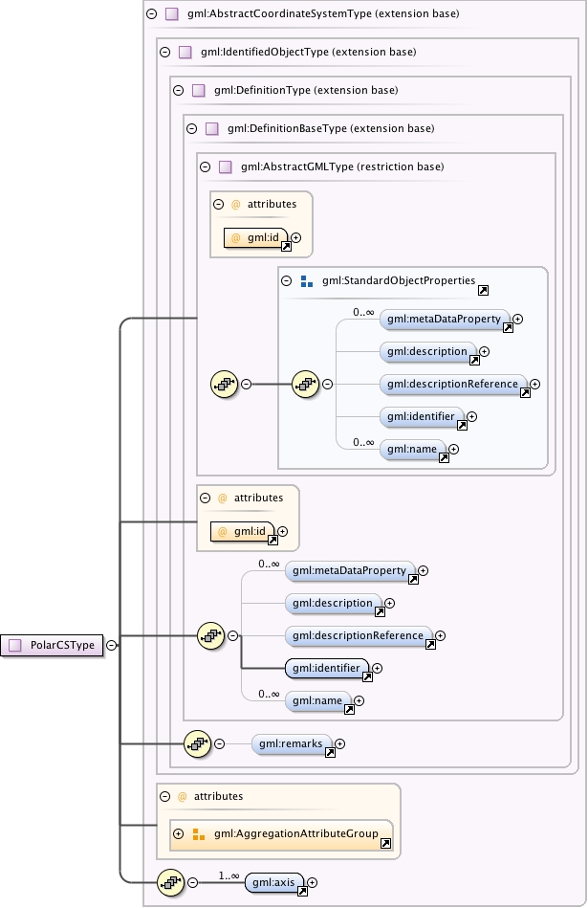Follow reference arrow on gml:id in DefinitionBaseType

[x=272, y=541]
